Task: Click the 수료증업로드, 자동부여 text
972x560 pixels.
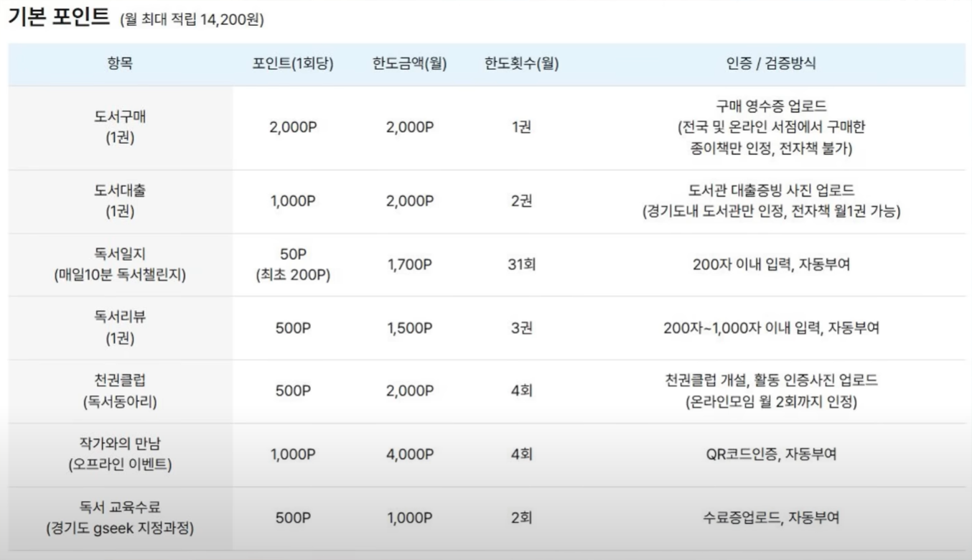Action: [x=771, y=518]
